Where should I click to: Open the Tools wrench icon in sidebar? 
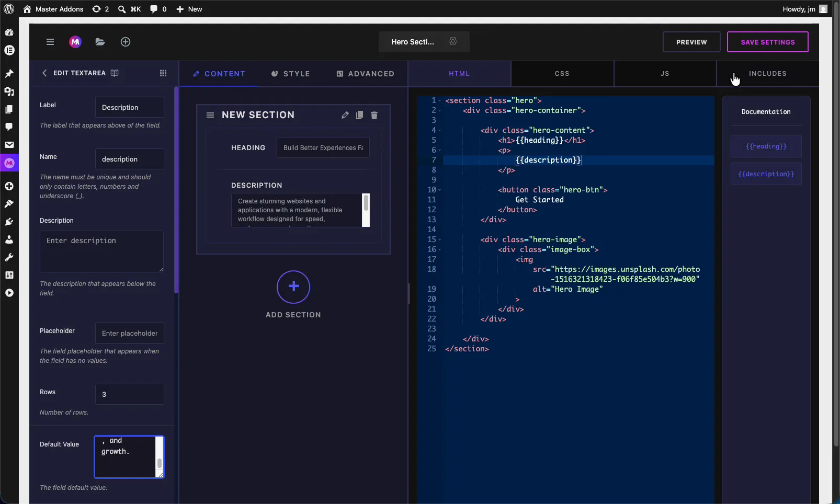(x=9, y=257)
